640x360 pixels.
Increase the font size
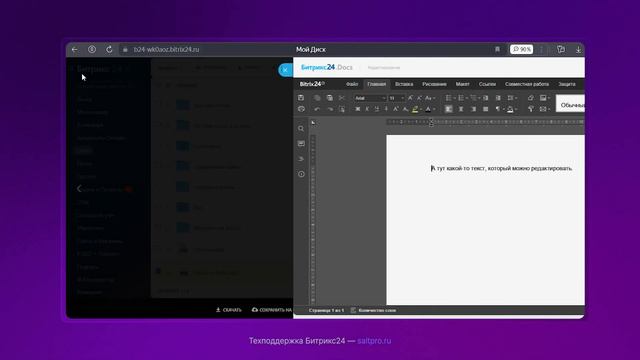click(x=410, y=98)
